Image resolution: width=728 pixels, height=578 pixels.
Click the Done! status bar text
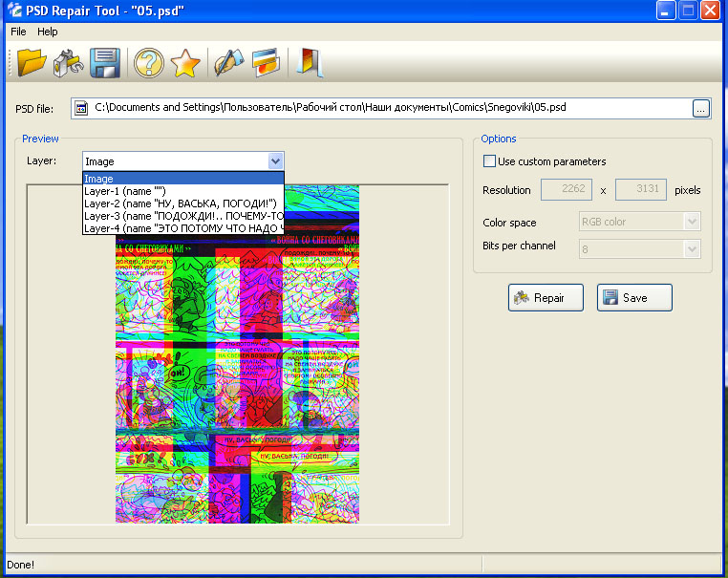[20, 565]
